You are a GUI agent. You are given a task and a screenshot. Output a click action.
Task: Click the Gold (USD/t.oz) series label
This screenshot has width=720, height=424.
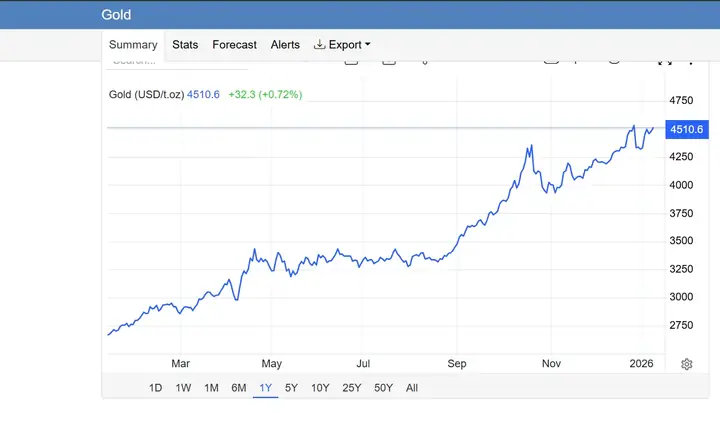pos(146,95)
